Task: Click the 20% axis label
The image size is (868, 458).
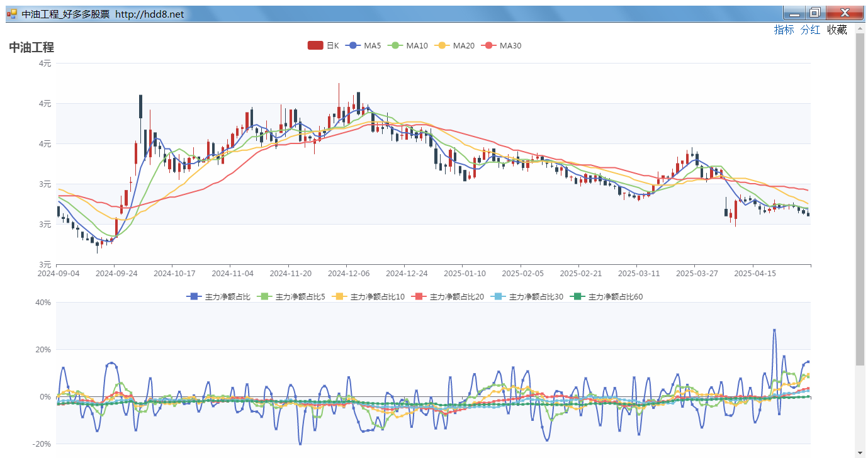Action: pos(43,349)
